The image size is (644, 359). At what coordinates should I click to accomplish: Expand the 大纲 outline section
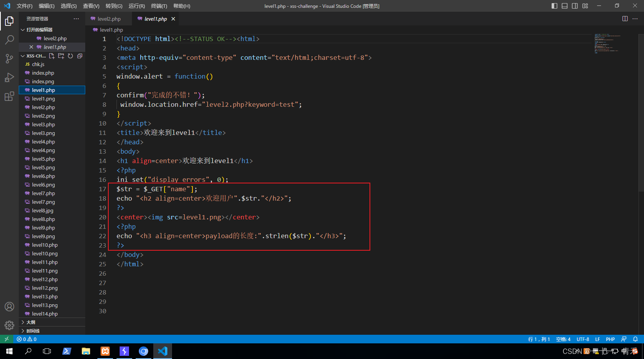52,322
